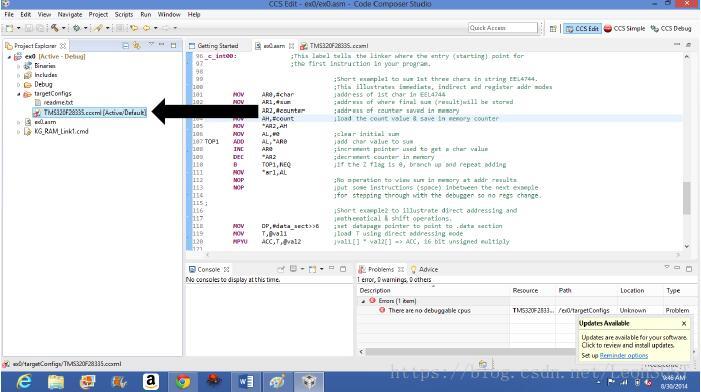This screenshot has height=392, width=701.
Task: Collapse the targetConfigs folder
Action: (19, 94)
